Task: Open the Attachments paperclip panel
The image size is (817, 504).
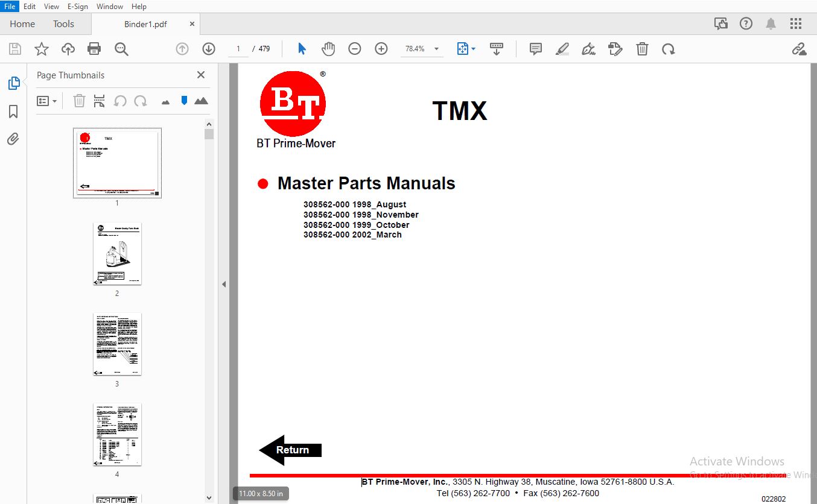Action: pyautogui.click(x=13, y=139)
